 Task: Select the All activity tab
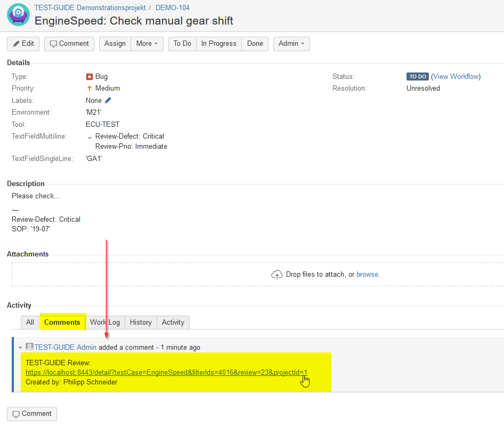(x=30, y=322)
